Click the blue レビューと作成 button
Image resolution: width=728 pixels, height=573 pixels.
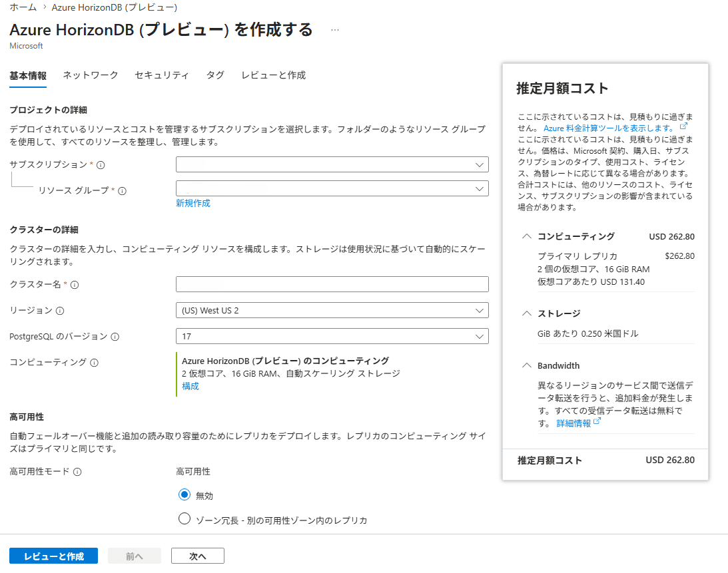53,556
